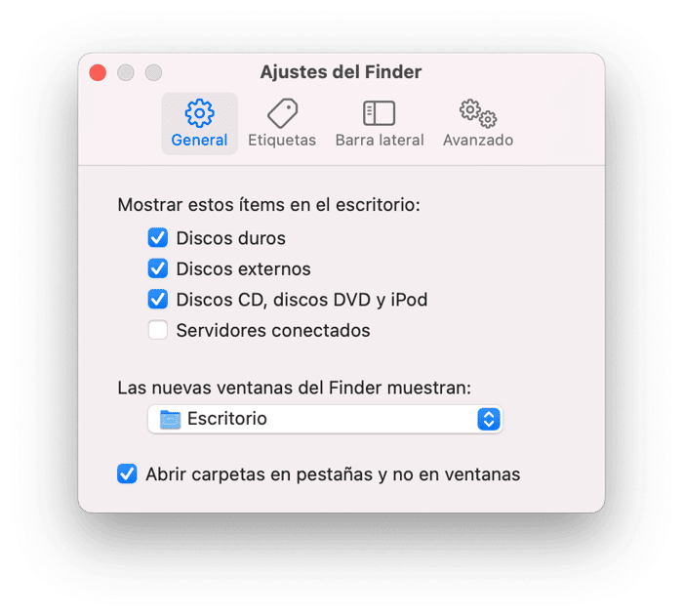Click the Servidores conectados label text
Screen dimensions: 683x616
pyautogui.click(x=273, y=330)
